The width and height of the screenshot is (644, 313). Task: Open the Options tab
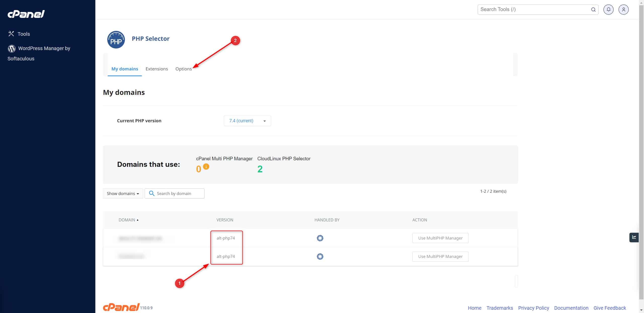click(x=184, y=69)
